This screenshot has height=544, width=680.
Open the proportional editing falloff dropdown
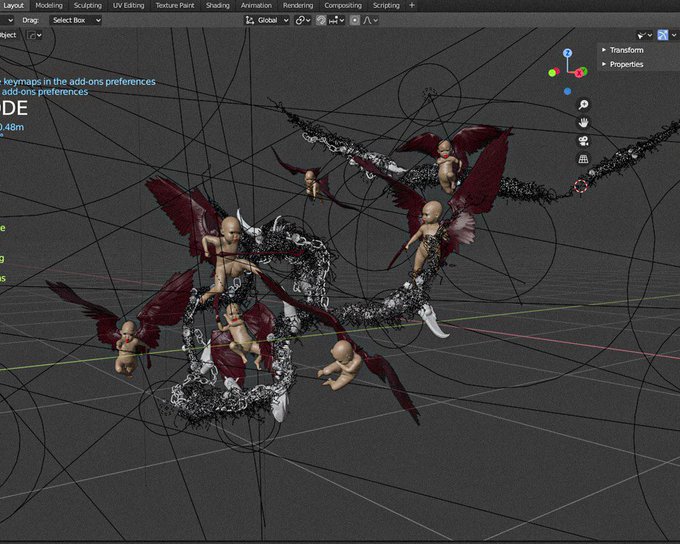(370, 20)
